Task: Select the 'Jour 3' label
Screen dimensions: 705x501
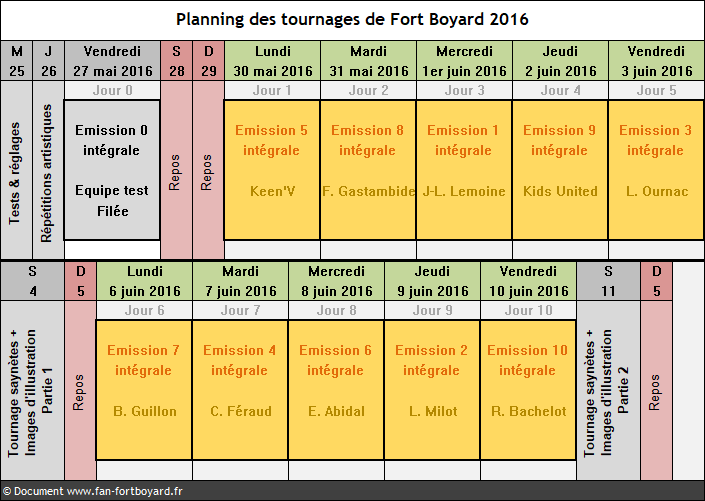Action: (464, 90)
